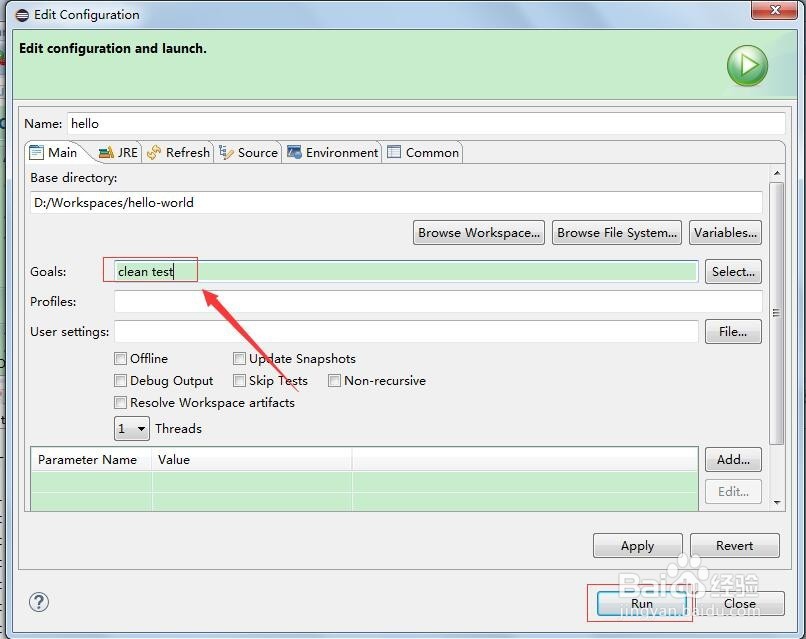Open the Main tab
The image size is (806, 639).
pos(54,152)
